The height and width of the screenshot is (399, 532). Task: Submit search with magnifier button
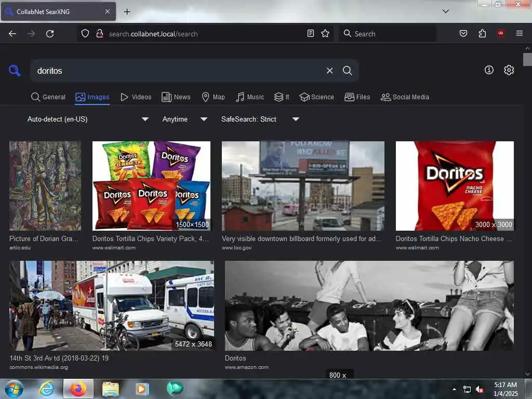tap(347, 71)
